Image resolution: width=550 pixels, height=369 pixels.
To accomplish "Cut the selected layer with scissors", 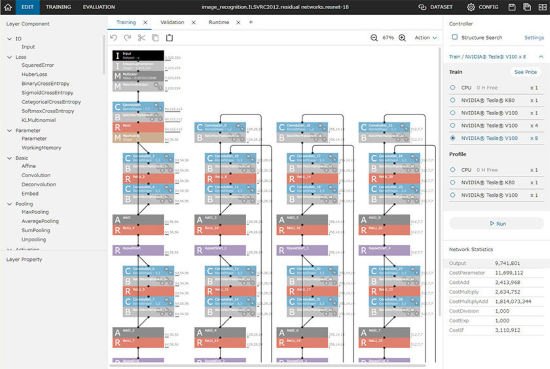I will [141, 38].
